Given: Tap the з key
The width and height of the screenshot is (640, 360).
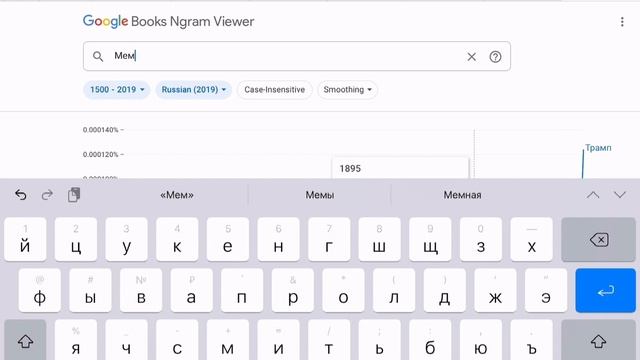Looking at the screenshot, I should [x=481, y=240].
